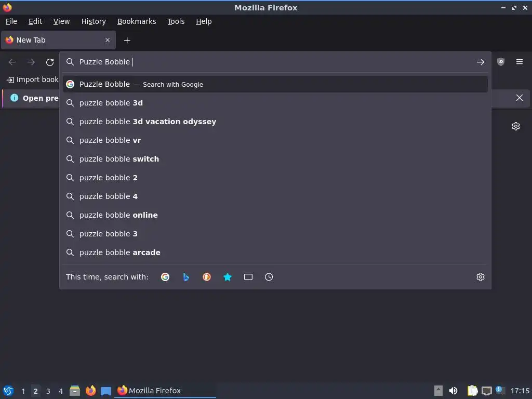Click the Firefox launcher in the taskbar
The image size is (532, 399).
click(x=90, y=391)
